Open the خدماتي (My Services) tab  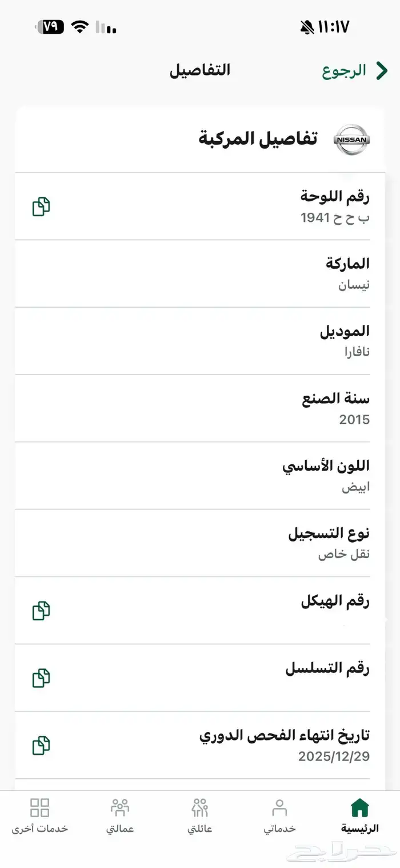[x=280, y=816]
